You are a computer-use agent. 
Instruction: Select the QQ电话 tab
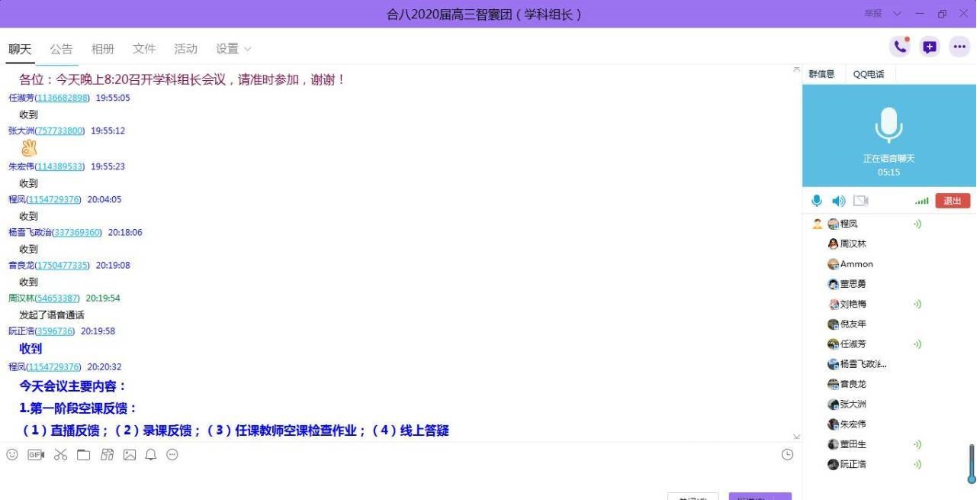(869, 74)
